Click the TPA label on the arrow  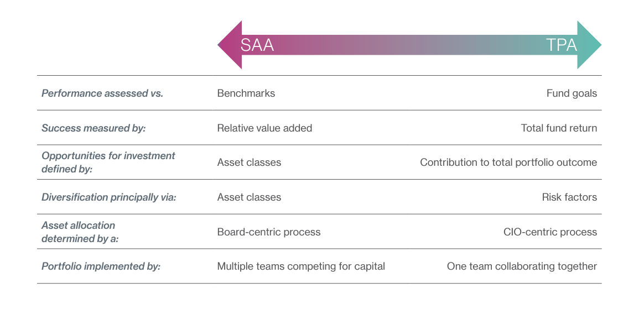[562, 45]
